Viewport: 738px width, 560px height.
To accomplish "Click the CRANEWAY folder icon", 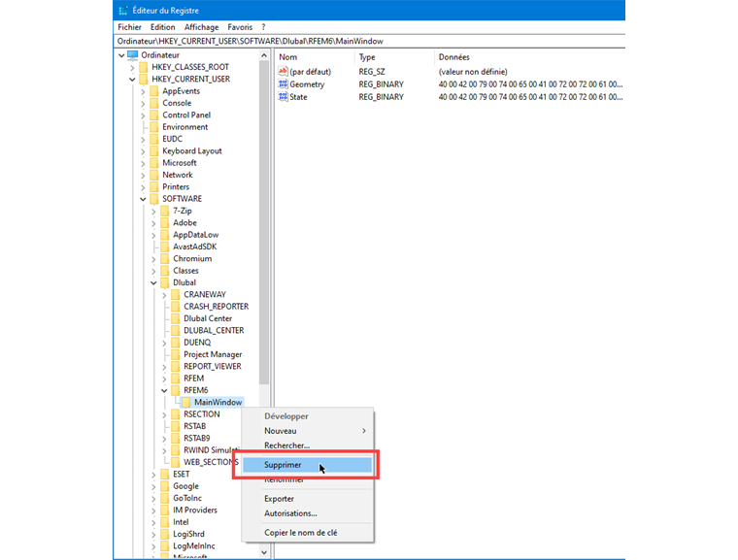I will click(176, 295).
